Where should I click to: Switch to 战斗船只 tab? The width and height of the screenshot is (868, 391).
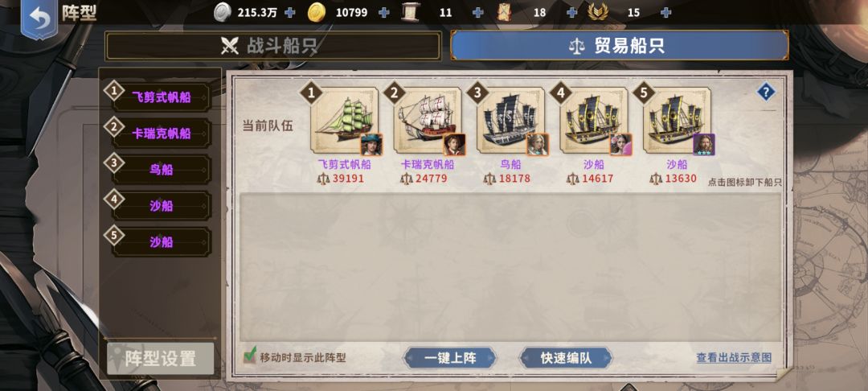273,46
